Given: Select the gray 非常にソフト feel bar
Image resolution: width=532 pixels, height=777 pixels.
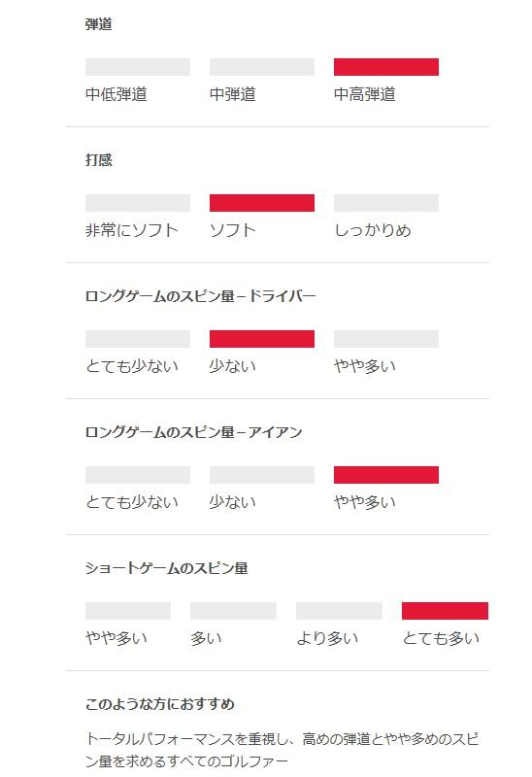Looking at the screenshot, I should 137,203.
